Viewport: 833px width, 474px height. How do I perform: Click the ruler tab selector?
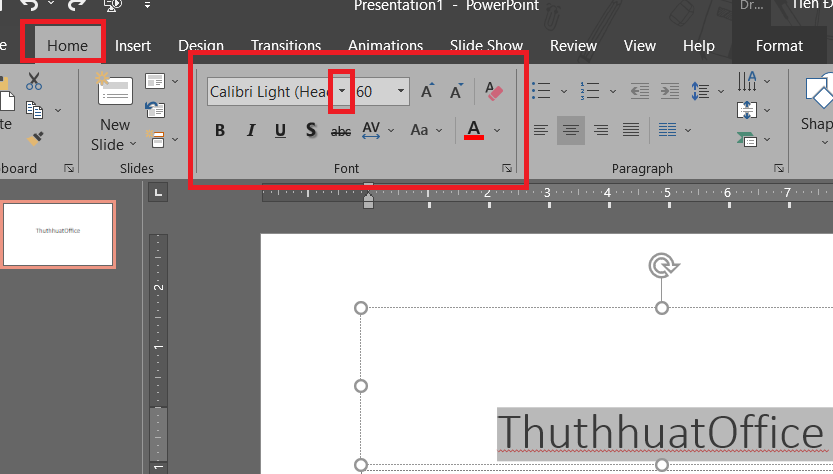tap(158, 192)
